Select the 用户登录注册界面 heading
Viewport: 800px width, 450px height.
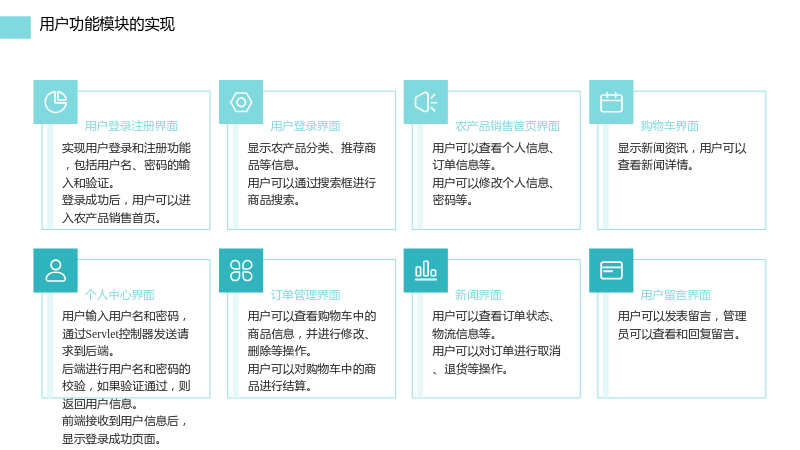131,126
